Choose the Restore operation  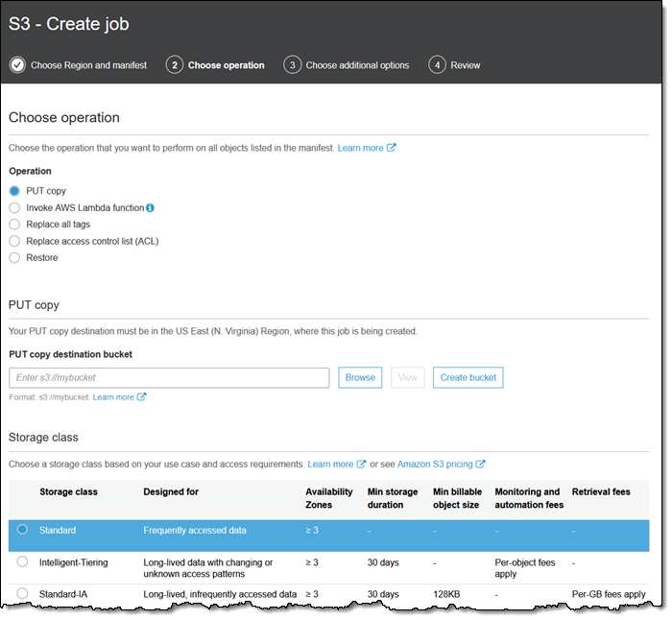pyautogui.click(x=14, y=257)
